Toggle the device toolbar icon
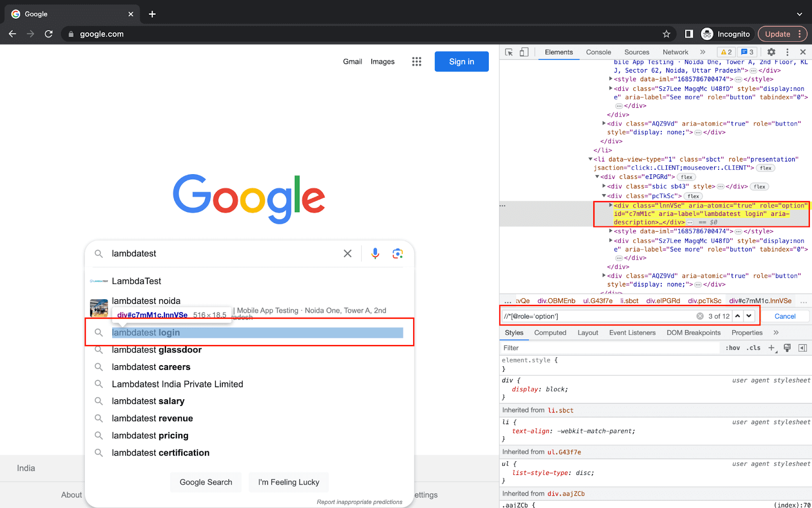This screenshot has width=812, height=508. (524, 52)
